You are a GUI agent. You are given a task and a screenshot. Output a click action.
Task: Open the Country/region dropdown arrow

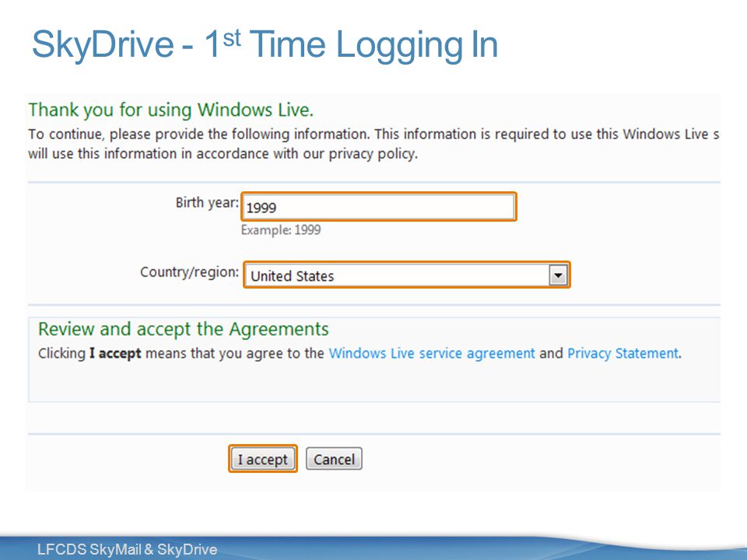click(558, 275)
